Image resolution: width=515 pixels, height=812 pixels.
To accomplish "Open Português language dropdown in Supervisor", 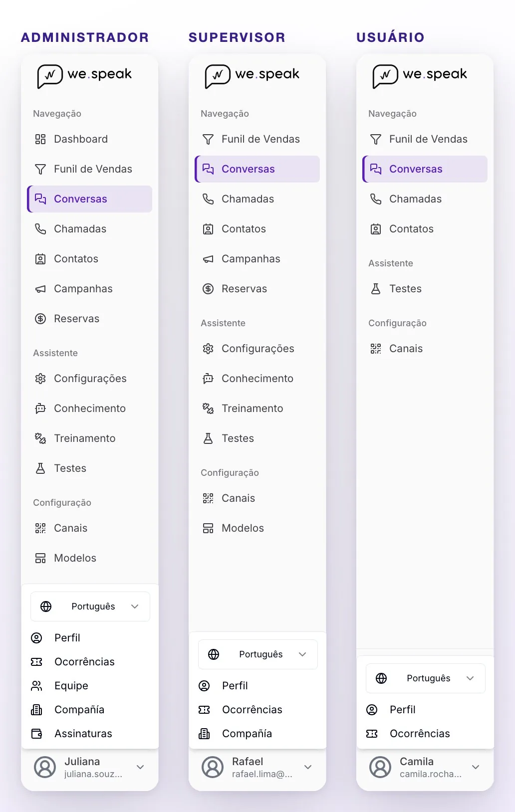I will click(x=258, y=654).
